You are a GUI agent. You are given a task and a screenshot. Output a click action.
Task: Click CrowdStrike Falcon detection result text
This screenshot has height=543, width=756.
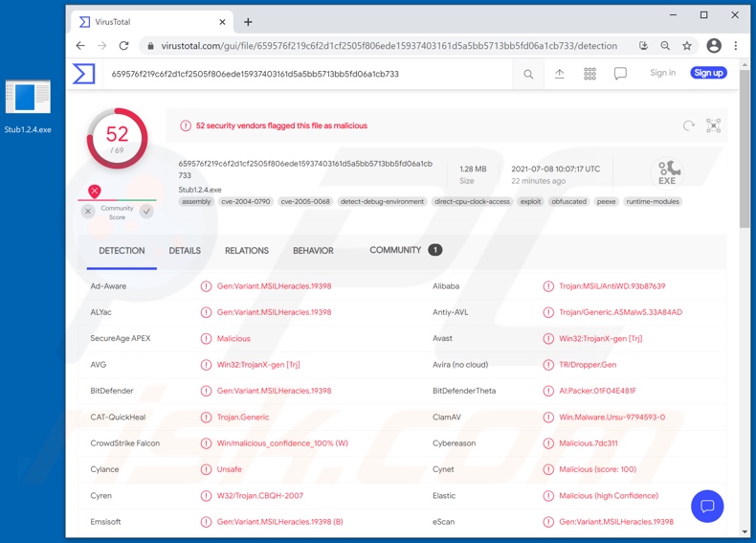click(282, 443)
